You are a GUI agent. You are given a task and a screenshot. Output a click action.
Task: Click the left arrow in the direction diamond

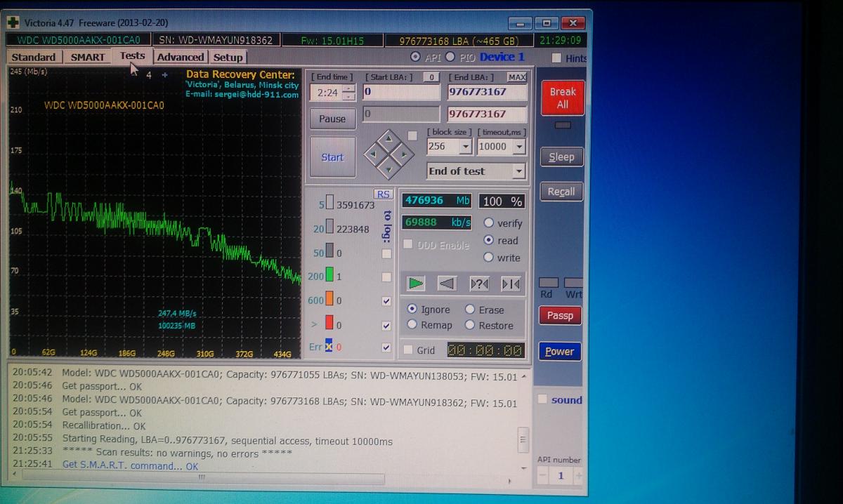point(373,154)
